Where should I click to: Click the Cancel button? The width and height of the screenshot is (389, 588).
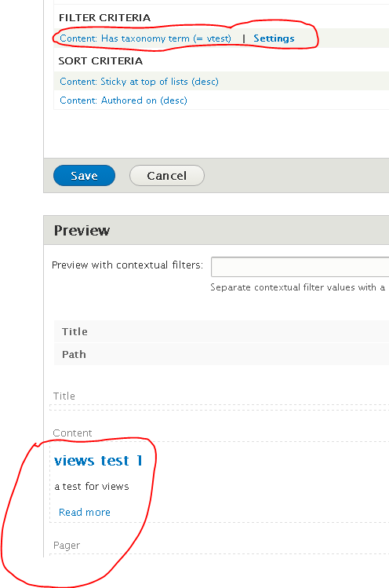click(167, 176)
